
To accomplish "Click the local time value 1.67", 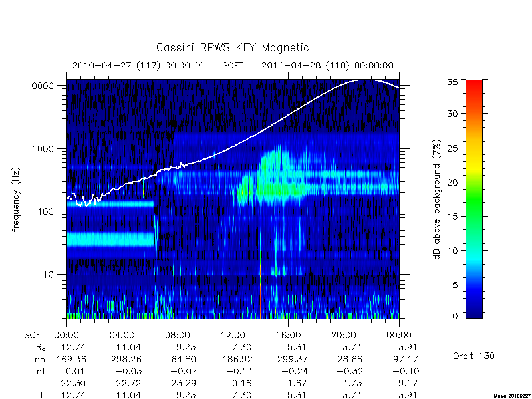I will pos(297,384).
